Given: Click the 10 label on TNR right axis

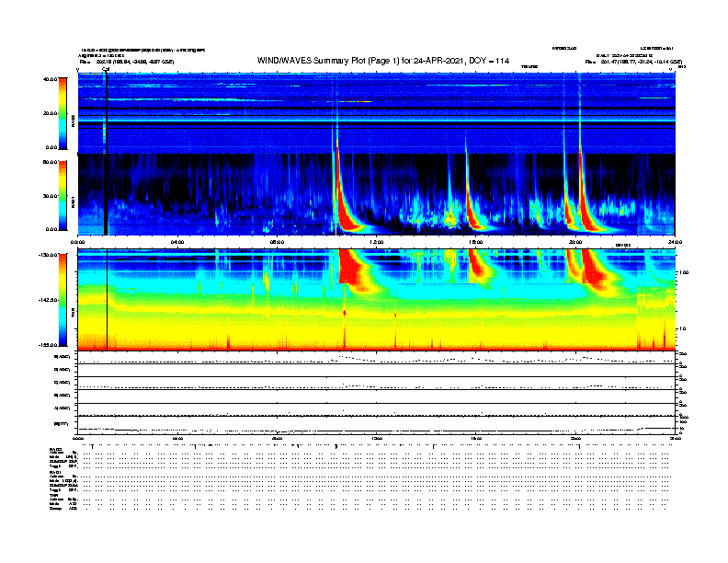Looking at the screenshot, I should click(x=683, y=328).
